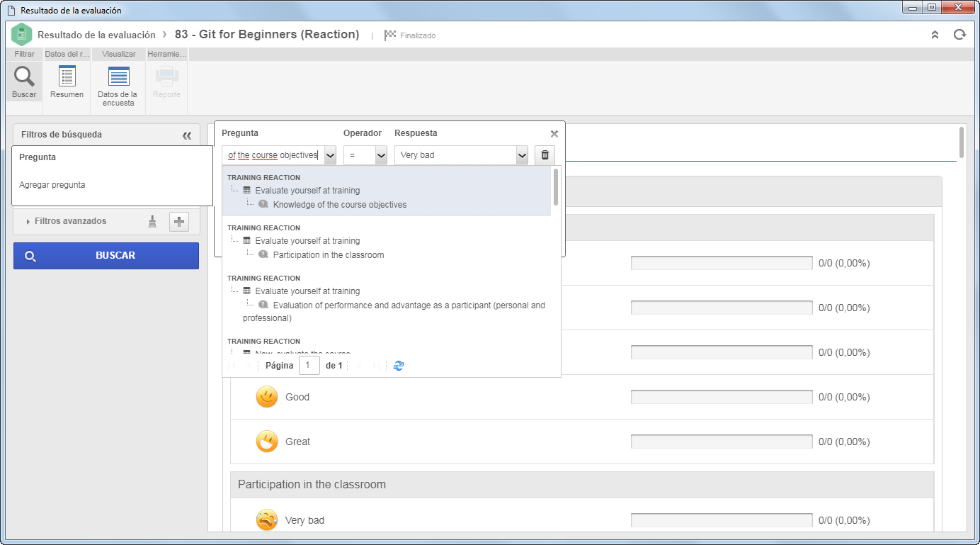Add an advanced filter with plus button
This screenshot has height=545, width=980.
click(179, 222)
